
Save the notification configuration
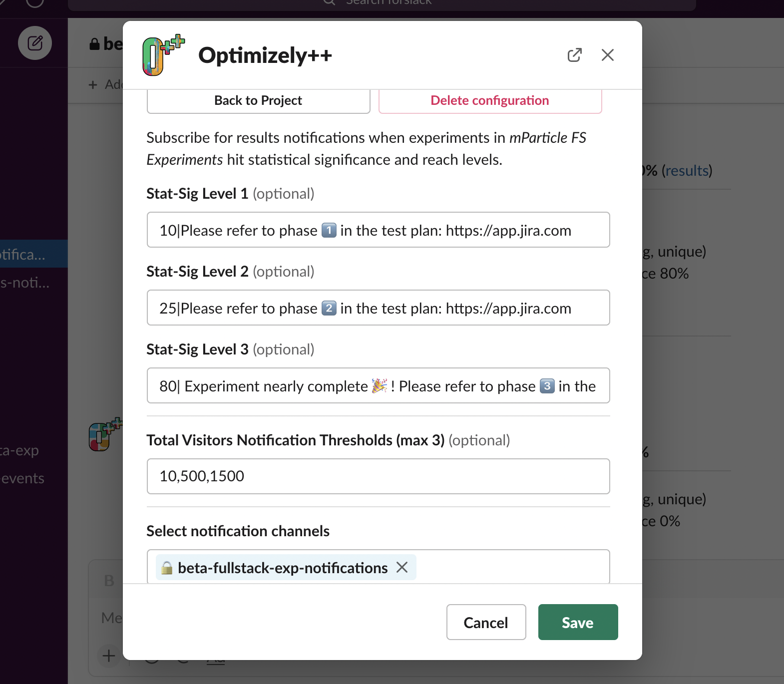(x=578, y=622)
